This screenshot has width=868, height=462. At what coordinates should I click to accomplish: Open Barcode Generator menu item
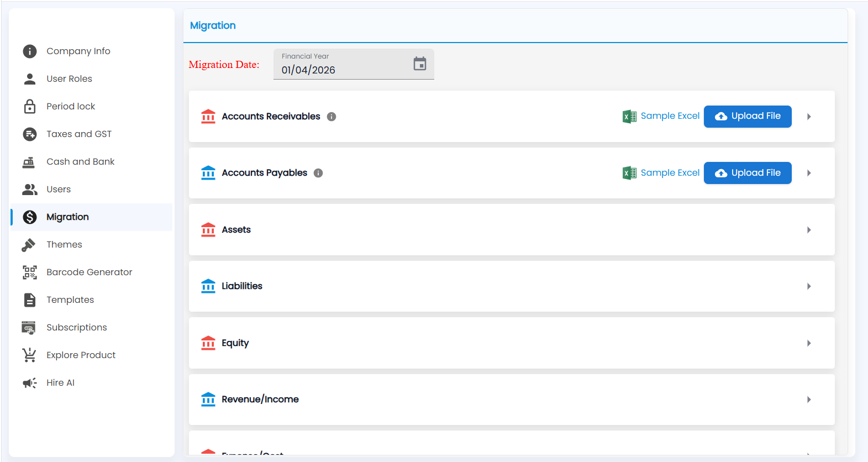92,272
